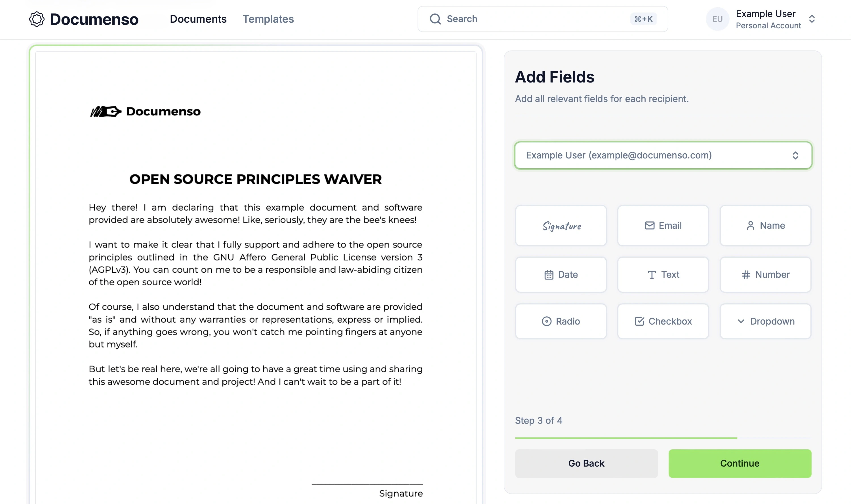Add a Radio field
851x504 pixels.
click(x=561, y=321)
